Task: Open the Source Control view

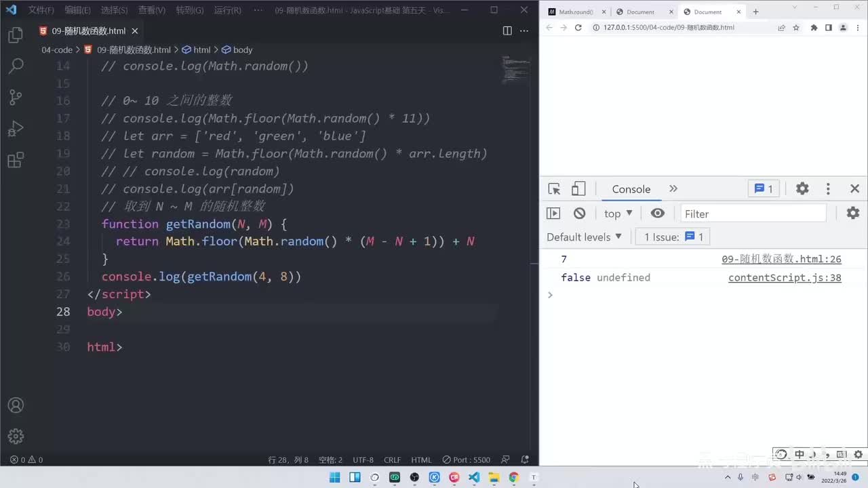Action: [16, 98]
